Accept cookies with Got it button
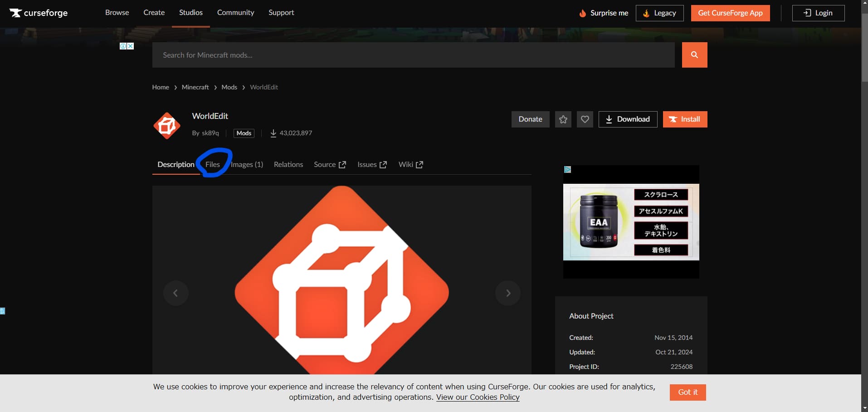 click(688, 392)
